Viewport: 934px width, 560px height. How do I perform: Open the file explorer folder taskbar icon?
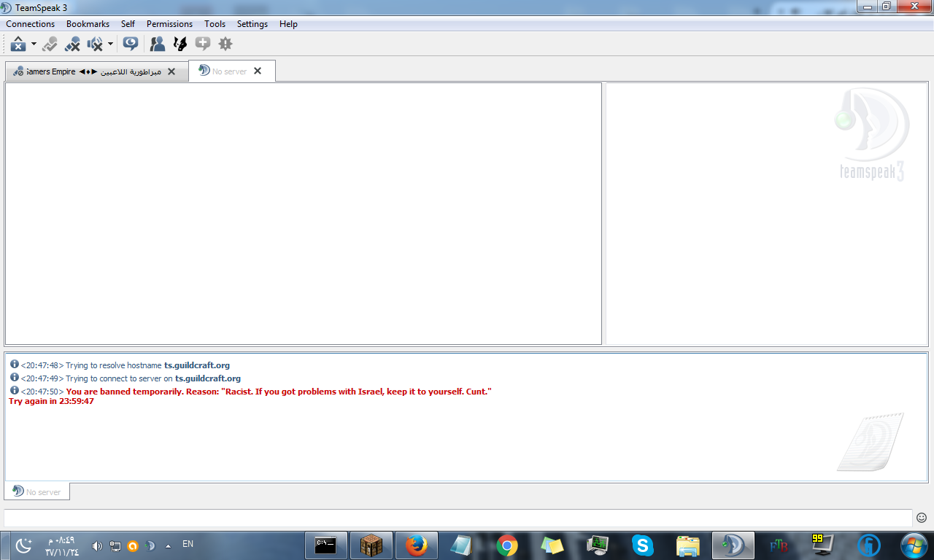(x=688, y=545)
